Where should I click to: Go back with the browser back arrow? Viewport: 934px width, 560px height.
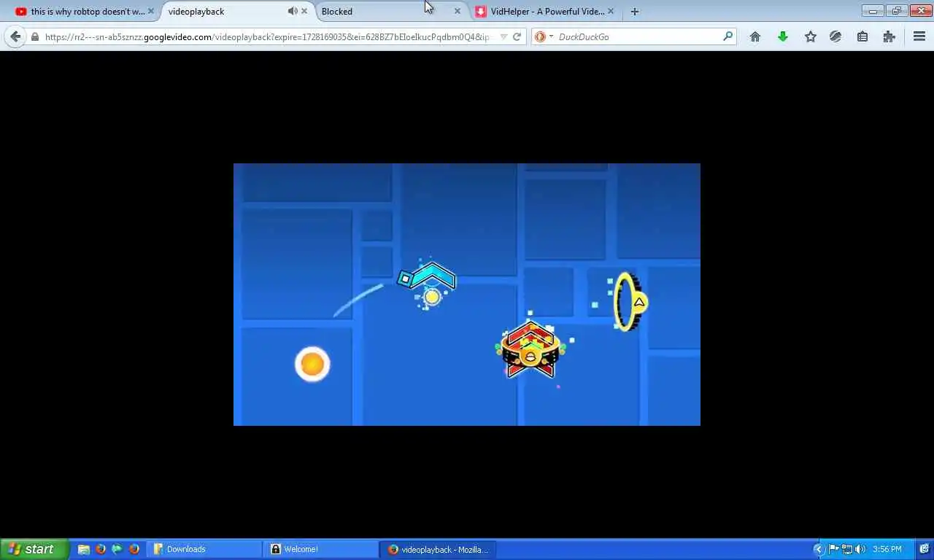(15, 36)
